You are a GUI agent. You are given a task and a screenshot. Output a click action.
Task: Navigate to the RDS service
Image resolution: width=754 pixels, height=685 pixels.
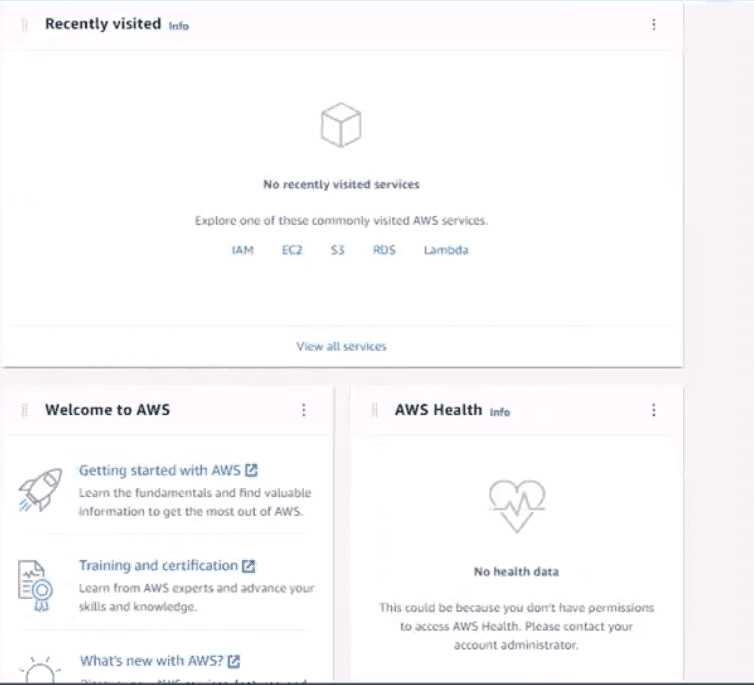tap(384, 250)
